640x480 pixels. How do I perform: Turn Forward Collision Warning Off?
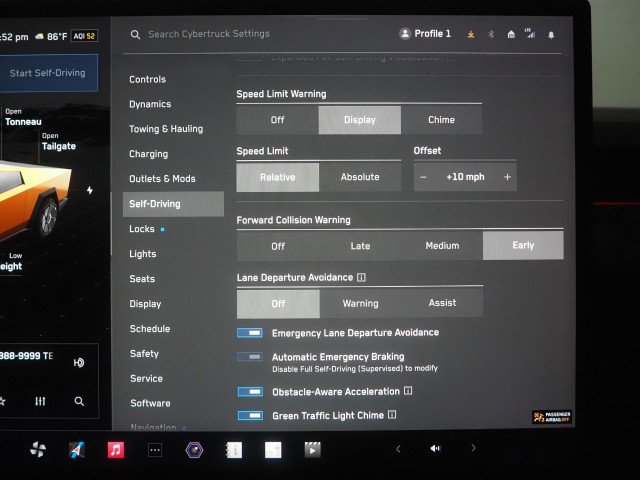[x=278, y=246]
